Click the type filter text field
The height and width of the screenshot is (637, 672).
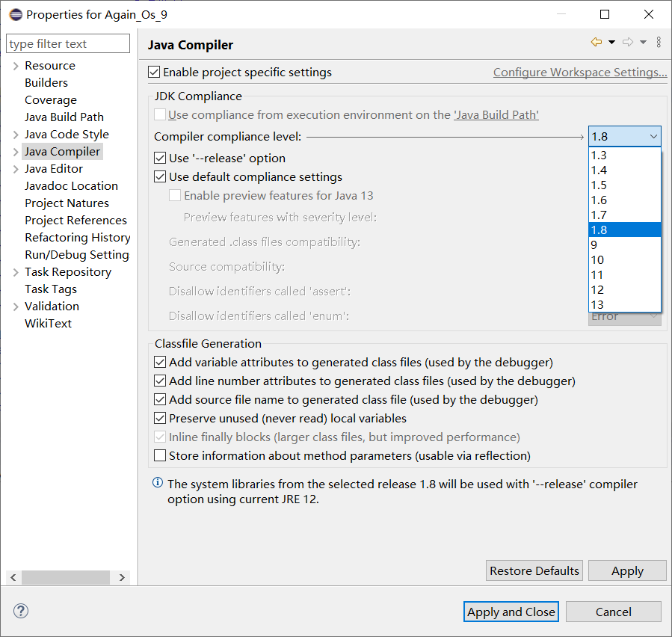coord(68,44)
